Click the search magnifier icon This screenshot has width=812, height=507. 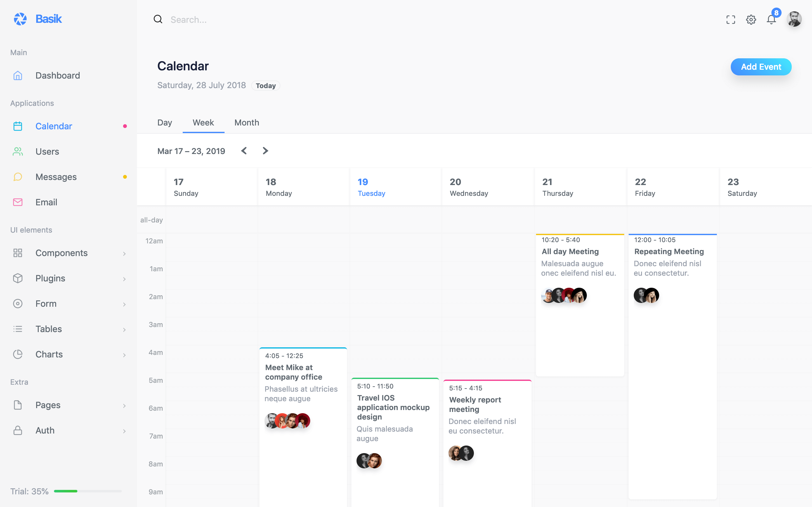pyautogui.click(x=157, y=19)
